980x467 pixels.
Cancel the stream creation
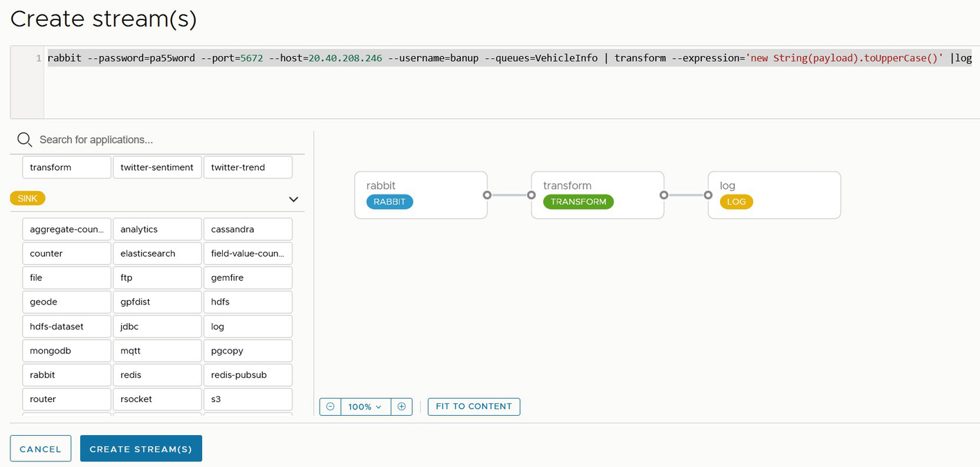[40, 449]
